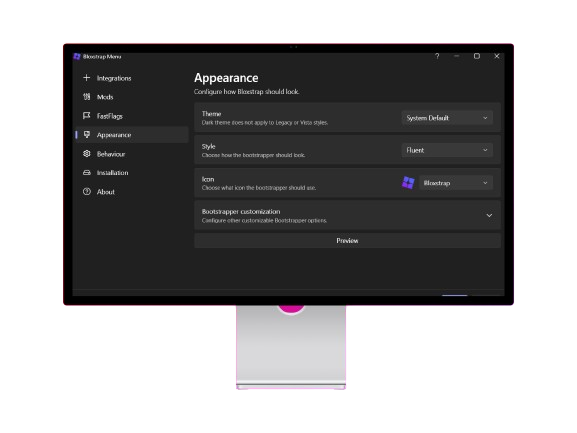Image resolution: width=577 pixels, height=433 pixels.
Task: Close the Bloxstrap Menu window
Action: click(x=496, y=56)
